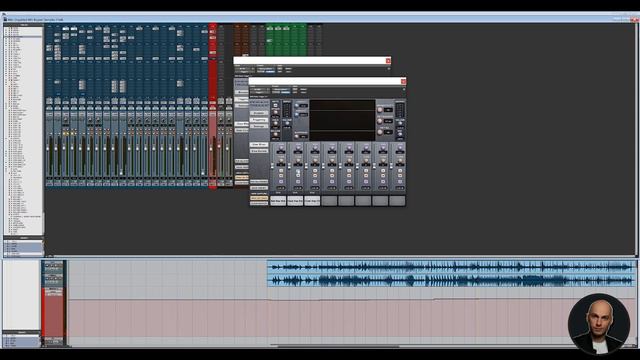Click the beige knob on plugin's seventh channel strip
The height and width of the screenshot is (360, 640).
click(x=383, y=160)
